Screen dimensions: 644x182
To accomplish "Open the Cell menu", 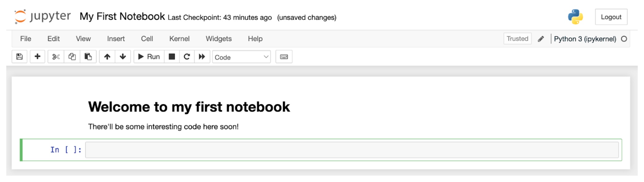I will point(147,39).
